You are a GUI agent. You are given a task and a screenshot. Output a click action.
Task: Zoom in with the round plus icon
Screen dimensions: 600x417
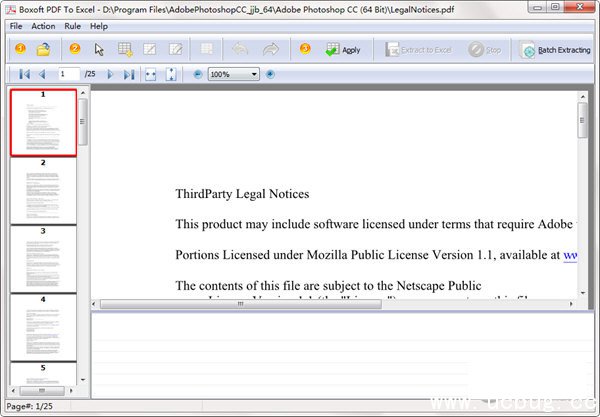pos(270,74)
